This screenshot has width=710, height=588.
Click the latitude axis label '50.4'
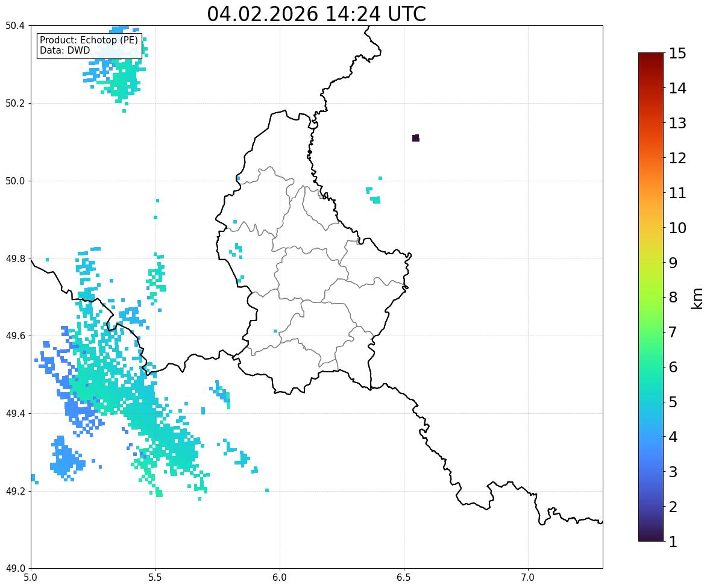tap(15, 26)
